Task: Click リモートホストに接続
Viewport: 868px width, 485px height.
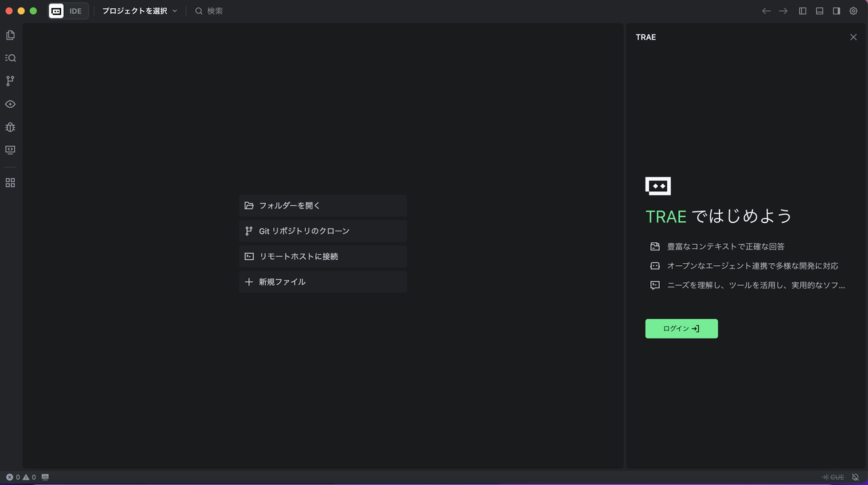Action: 323,256
